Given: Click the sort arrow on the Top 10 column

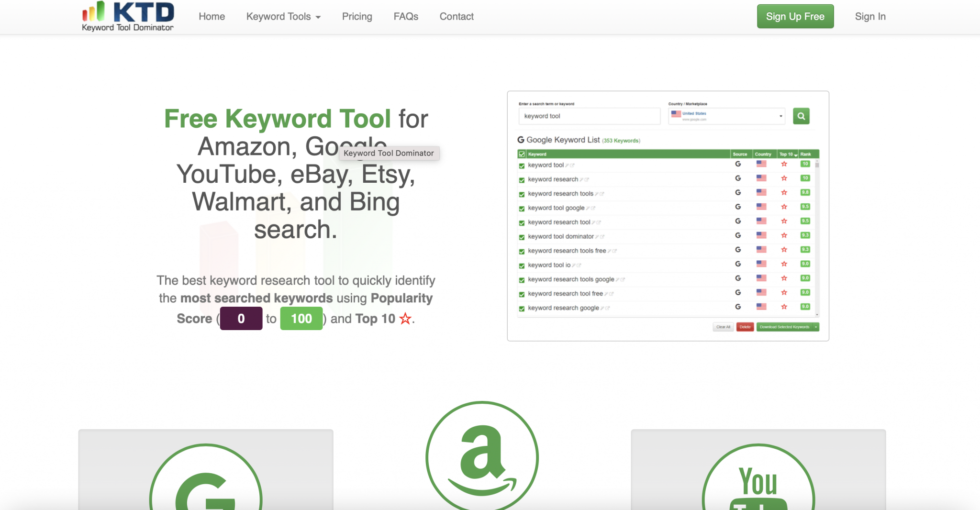Looking at the screenshot, I should pyautogui.click(x=795, y=155).
